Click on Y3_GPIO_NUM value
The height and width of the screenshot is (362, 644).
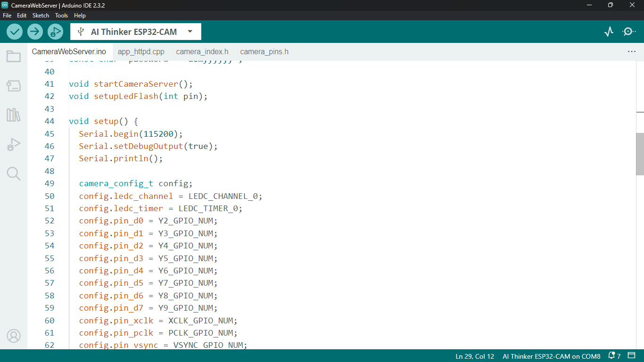pos(185,233)
